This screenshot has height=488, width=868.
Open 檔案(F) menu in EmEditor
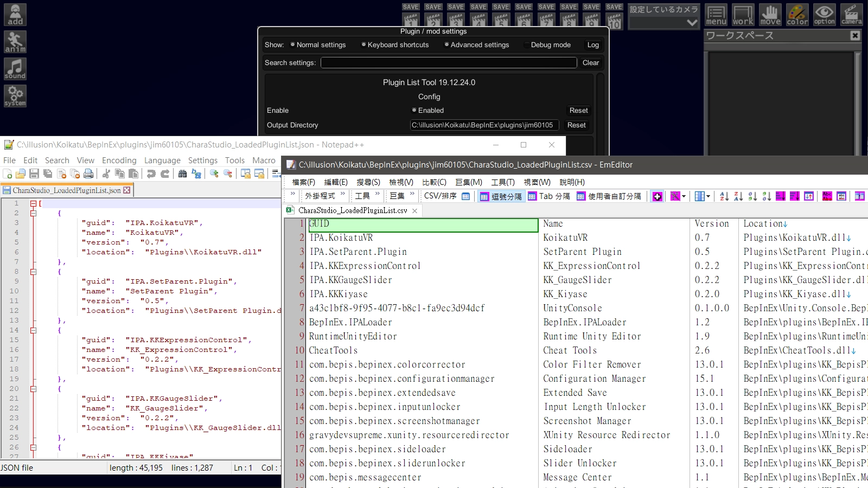[x=303, y=182]
